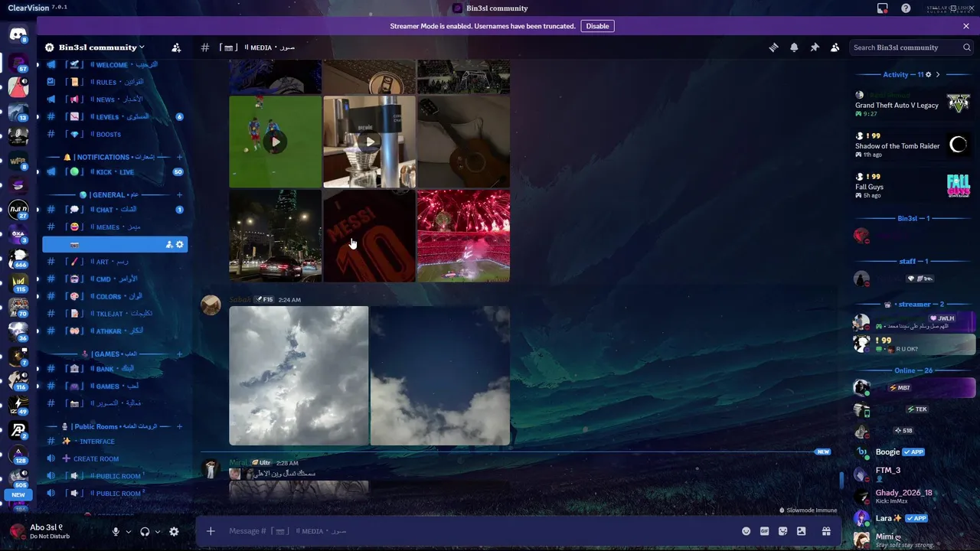Open the ART channel

point(115,262)
